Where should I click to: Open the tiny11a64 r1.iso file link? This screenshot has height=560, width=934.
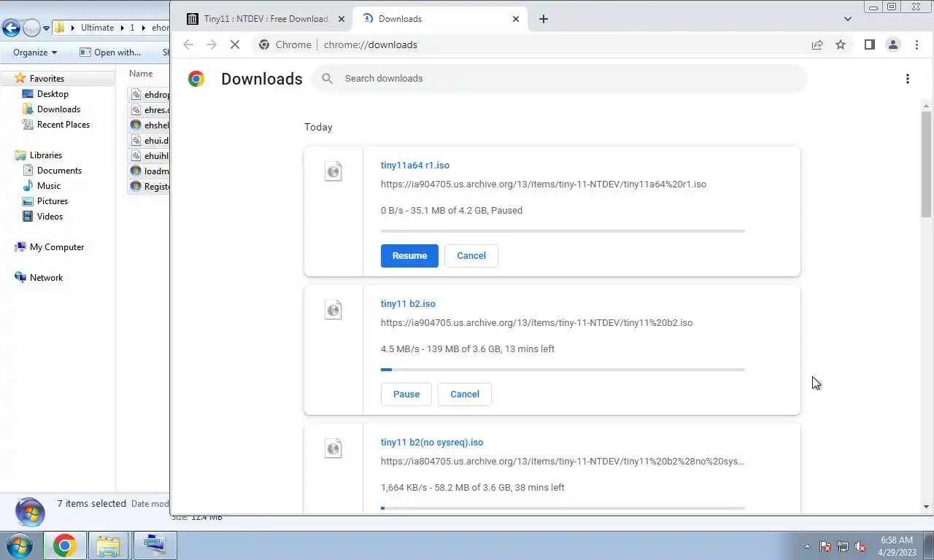pos(415,166)
